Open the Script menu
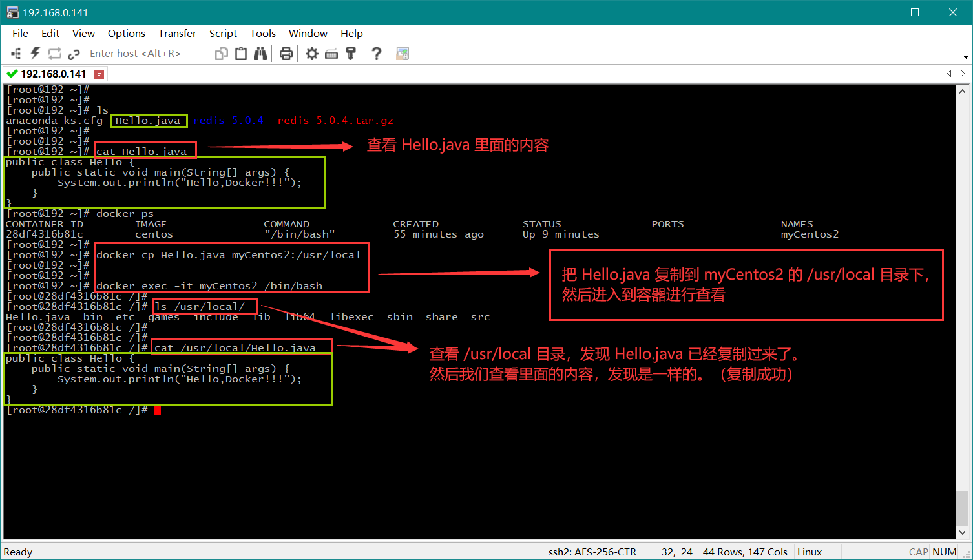Screen dimensions: 973x560 [x=223, y=33]
